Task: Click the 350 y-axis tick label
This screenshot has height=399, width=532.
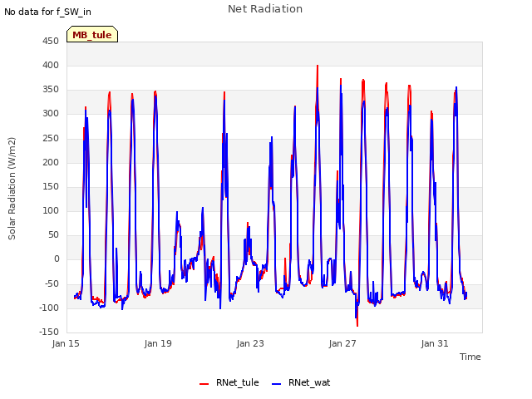Action: tap(51, 90)
